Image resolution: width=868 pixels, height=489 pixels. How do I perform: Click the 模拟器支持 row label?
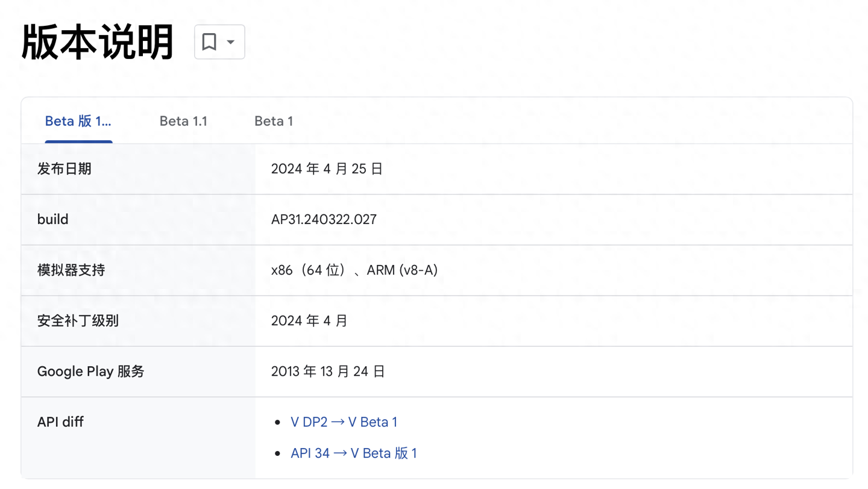point(71,270)
